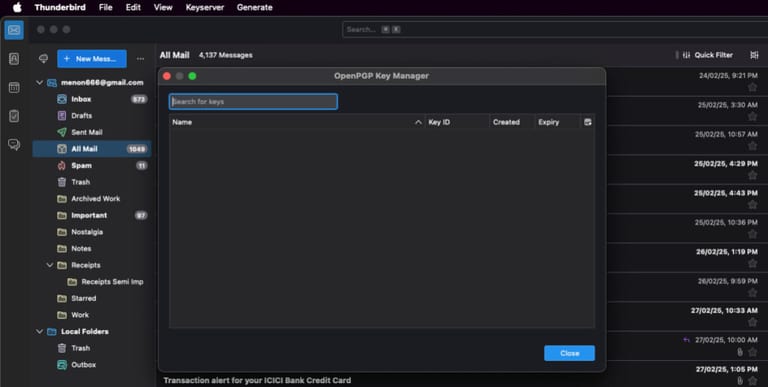Open the Mail space icon
This screenshot has height=387, width=768.
14,30
